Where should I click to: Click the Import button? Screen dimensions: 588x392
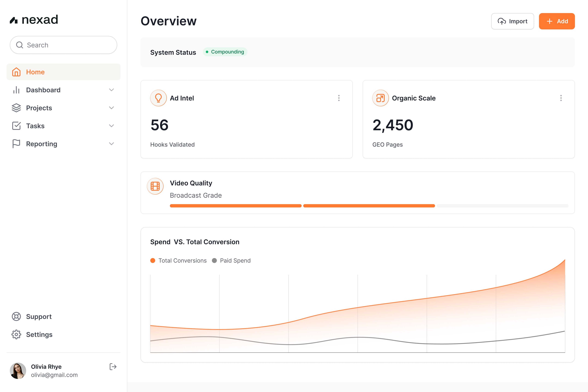pyautogui.click(x=512, y=21)
